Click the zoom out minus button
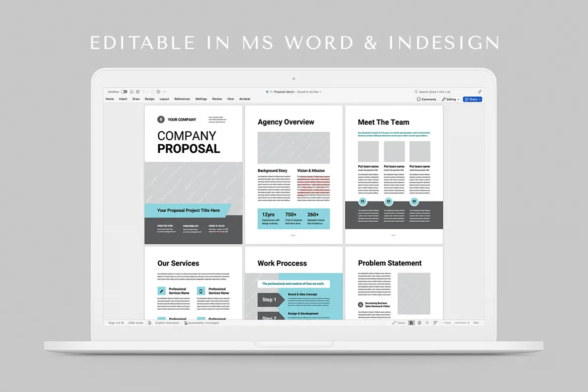 [442, 323]
